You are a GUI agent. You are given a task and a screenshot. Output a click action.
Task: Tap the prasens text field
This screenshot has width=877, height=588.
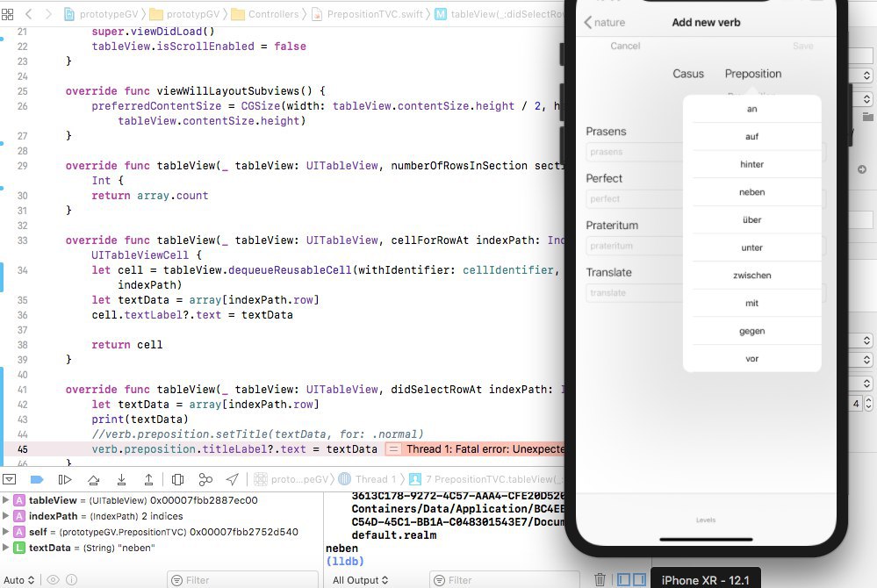634,152
